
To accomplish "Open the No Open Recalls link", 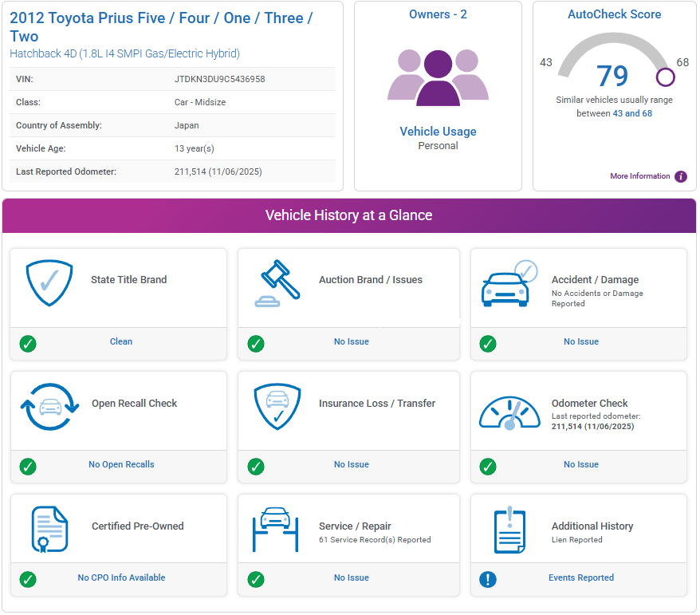I will (121, 464).
